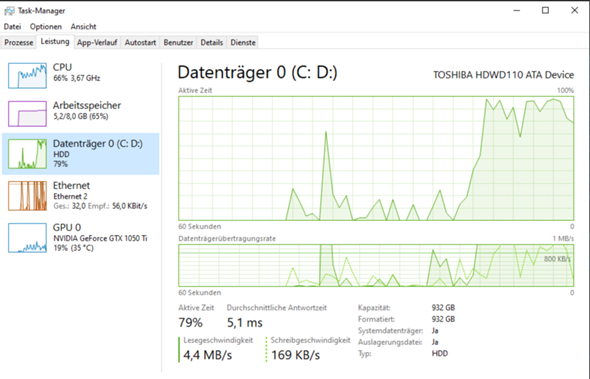590x379 pixels.
Task: Click the Task-Manager title bar icon
Action: (9, 11)
